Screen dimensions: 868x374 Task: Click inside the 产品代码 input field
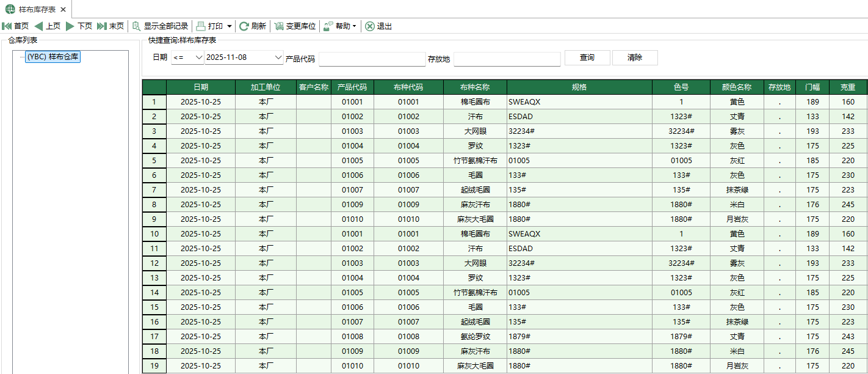(372, 59)
